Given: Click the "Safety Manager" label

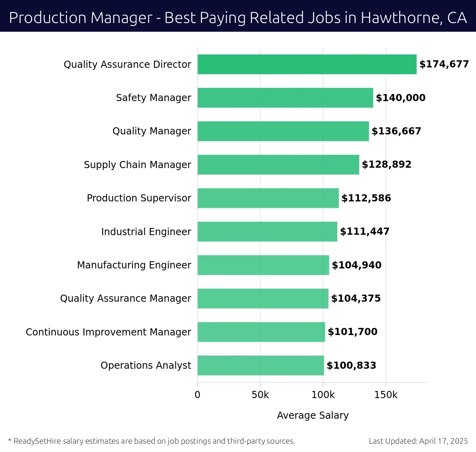Looking at the screenshot, I should (x=154, y=98).
